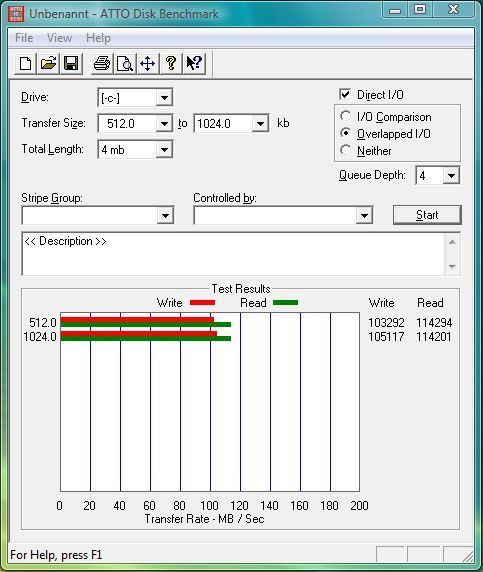This screenshot has height=572, width=483.
Task: Click the Transfer Rate - MB / Sec label
Action: point(204,519)
